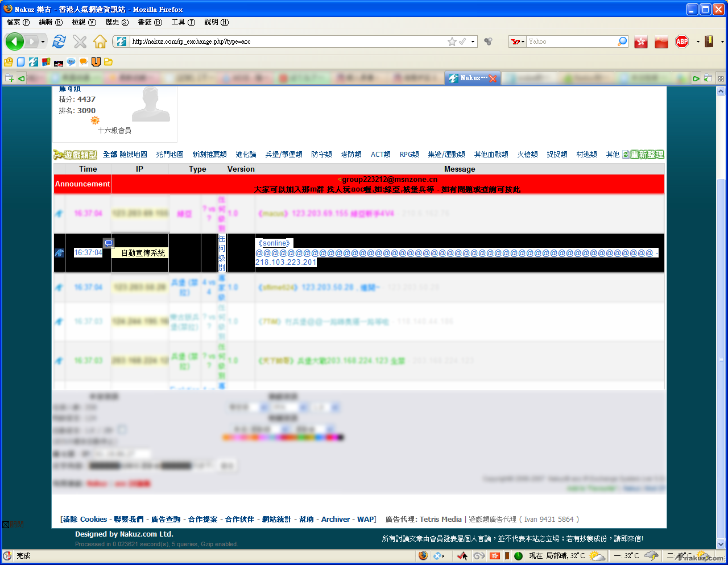Bookmark this page with the star icon
728x565 pixels.
(452, 41)
